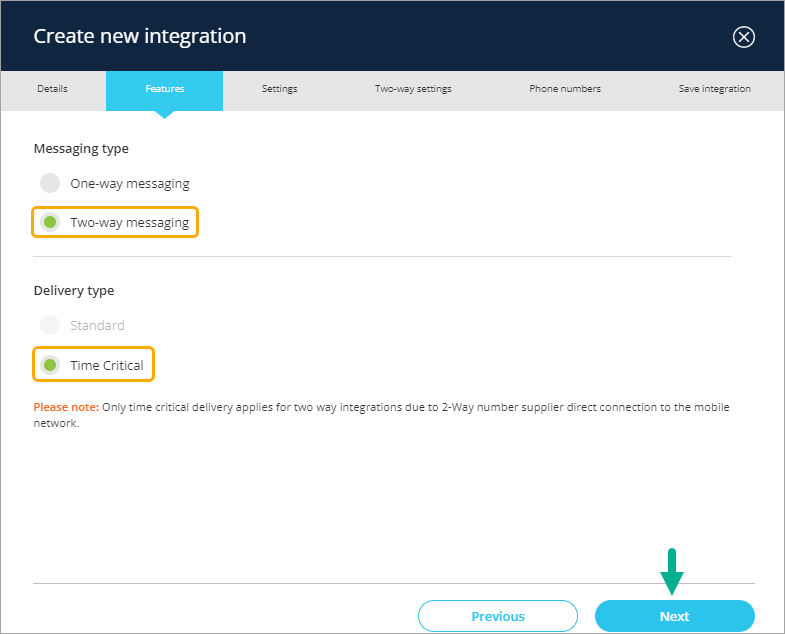Select the One-way messaging radio button
The image size is (785, 634).
50,183
